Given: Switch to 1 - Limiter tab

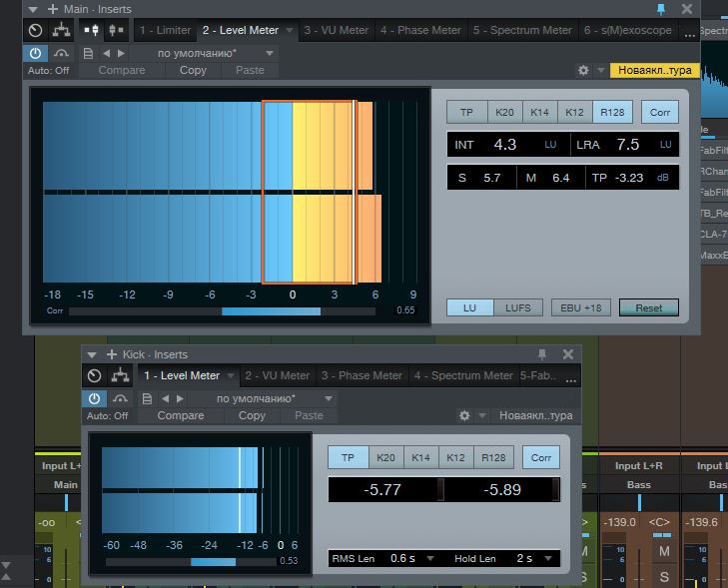Looking at the screenshot, I should (x=166, y=30).
